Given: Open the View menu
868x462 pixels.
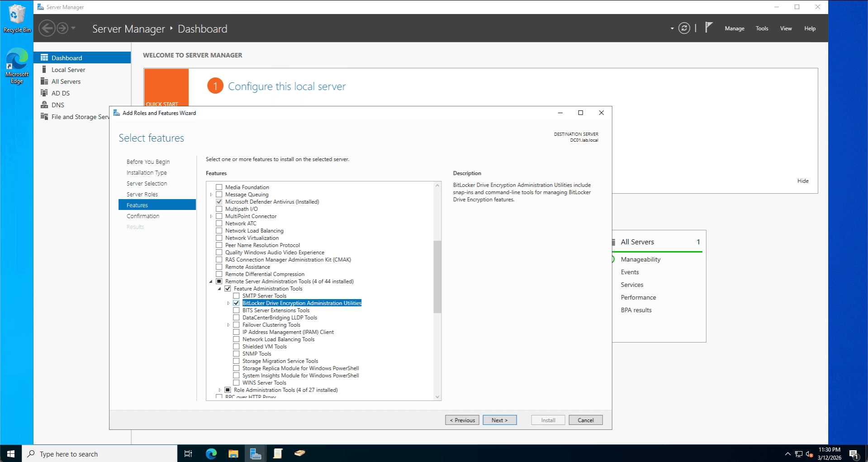Looking at the screenshot, I should tap(786, 28).
